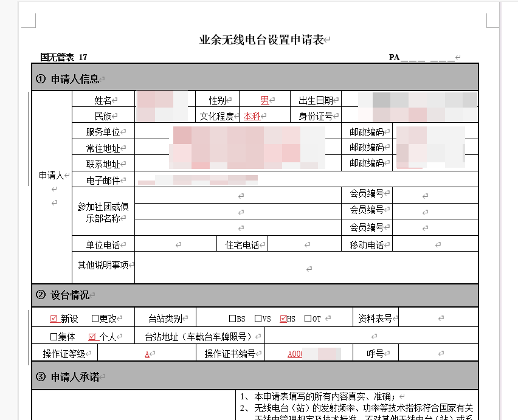Click the 服务单位 label
518x420 pixels.
tap(103, 132)
